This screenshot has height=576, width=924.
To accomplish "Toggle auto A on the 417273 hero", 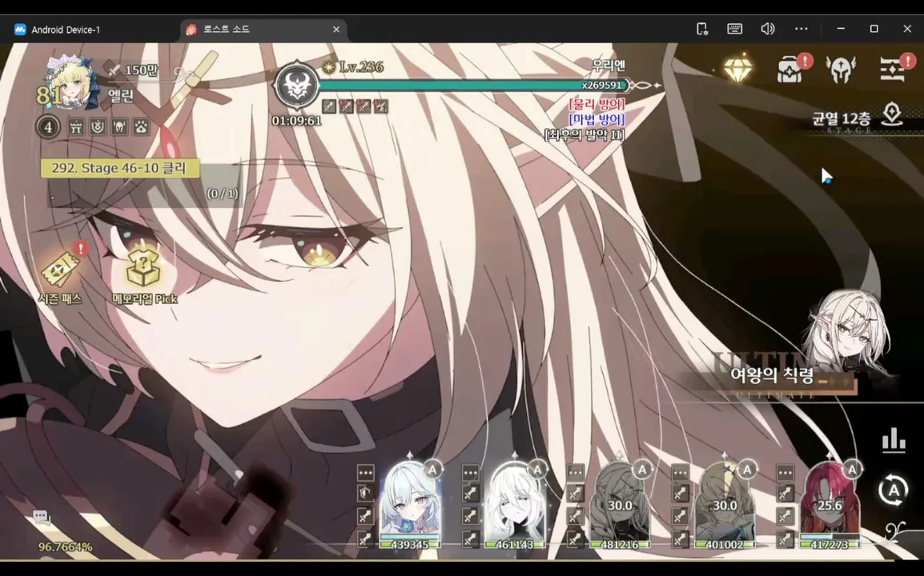I will tap(851, 470).
